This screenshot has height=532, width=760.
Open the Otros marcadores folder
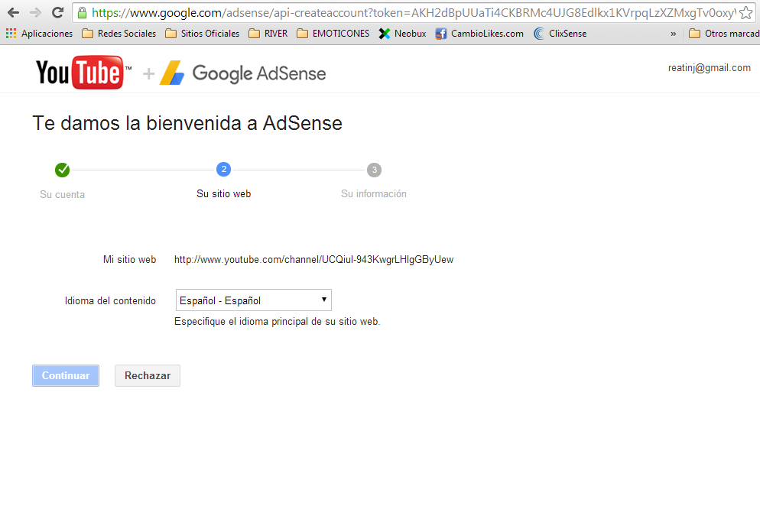click(x=723, y=34)
